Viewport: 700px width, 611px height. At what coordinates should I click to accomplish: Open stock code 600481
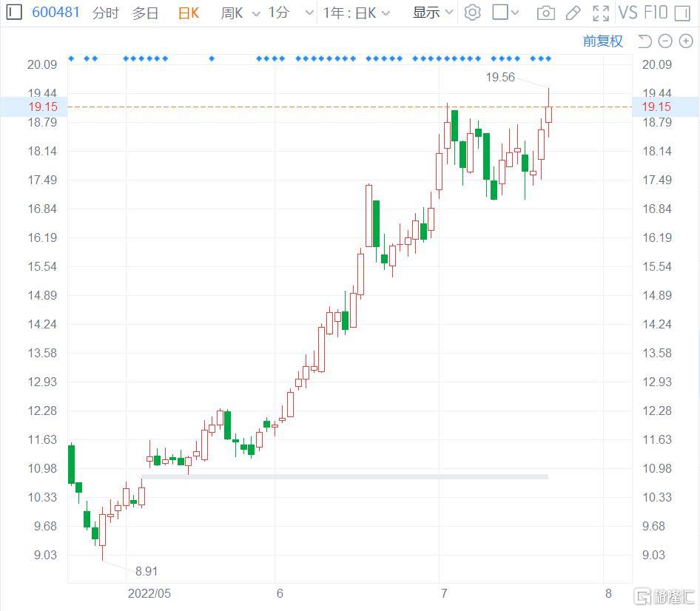(56, 12)
